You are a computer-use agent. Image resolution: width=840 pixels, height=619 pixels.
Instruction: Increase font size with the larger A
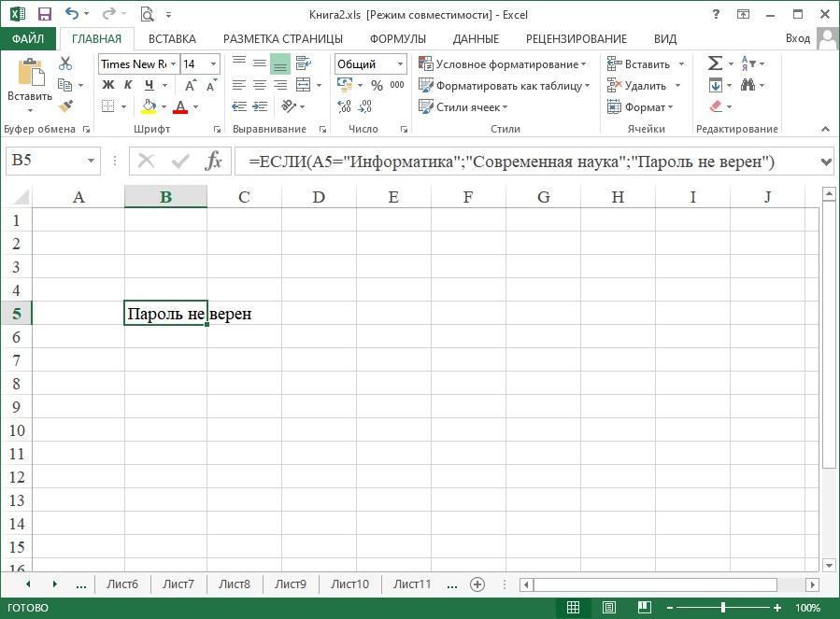point(191,85)
